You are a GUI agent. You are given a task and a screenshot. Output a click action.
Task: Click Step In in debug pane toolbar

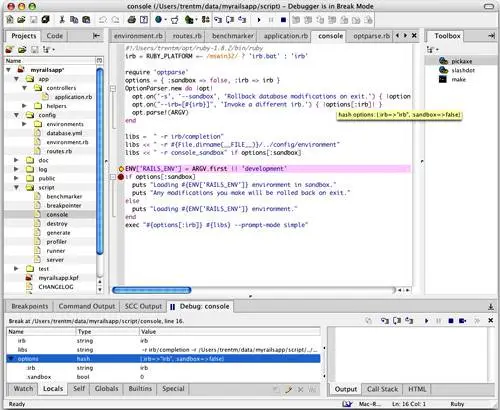[x=385, y=321]
